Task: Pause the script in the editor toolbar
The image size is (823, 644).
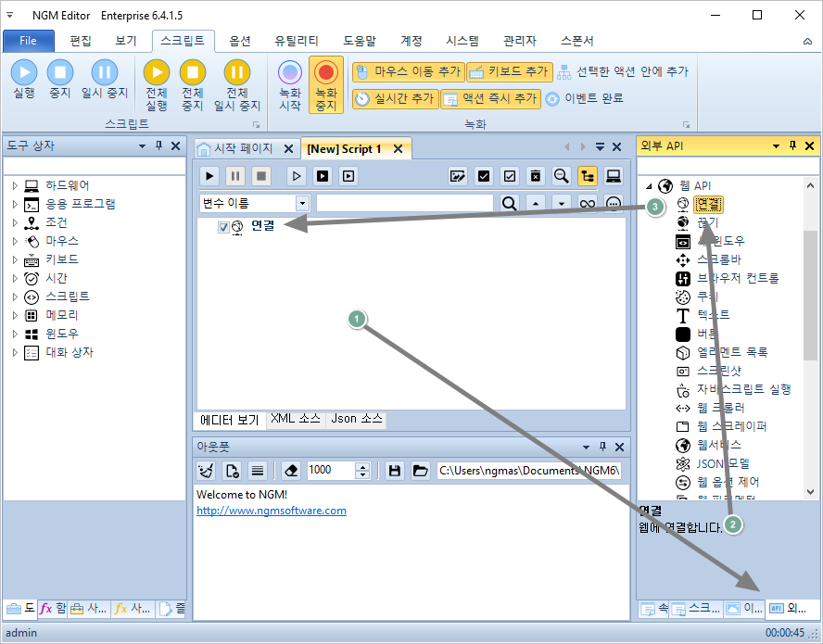Action: point(235,176)
